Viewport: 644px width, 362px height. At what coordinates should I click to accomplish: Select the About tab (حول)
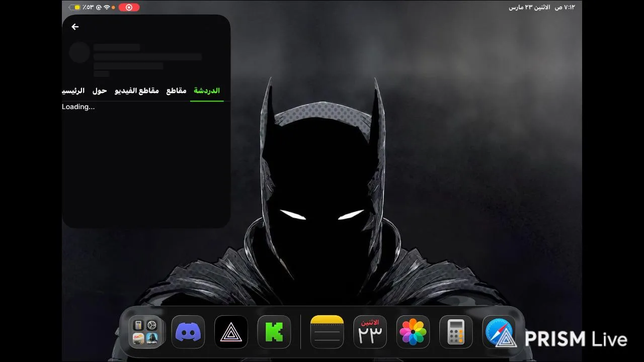point(100,91)
